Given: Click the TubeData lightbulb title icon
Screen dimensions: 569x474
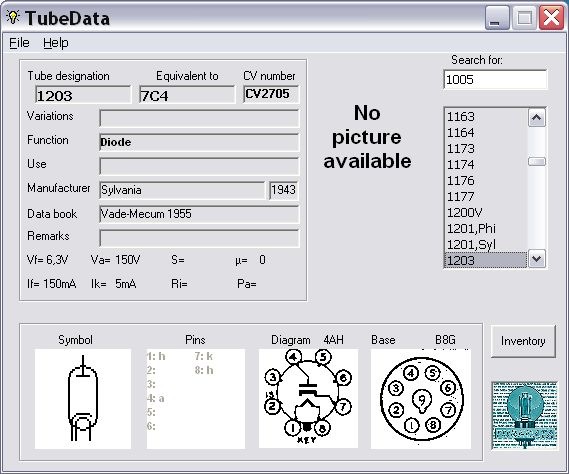Looking at the screenshot, I should point(13,17).
